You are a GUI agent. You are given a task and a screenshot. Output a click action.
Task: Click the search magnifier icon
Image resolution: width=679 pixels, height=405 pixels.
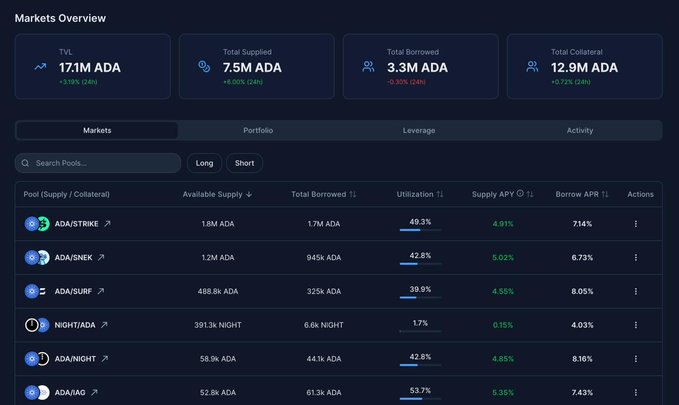point(25,163)
